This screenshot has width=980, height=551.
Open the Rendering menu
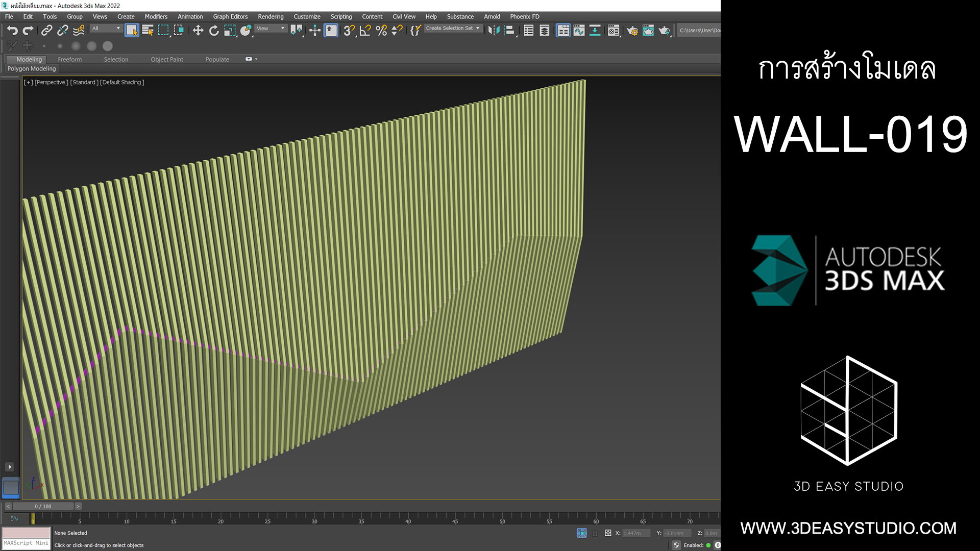click(271, 17)
